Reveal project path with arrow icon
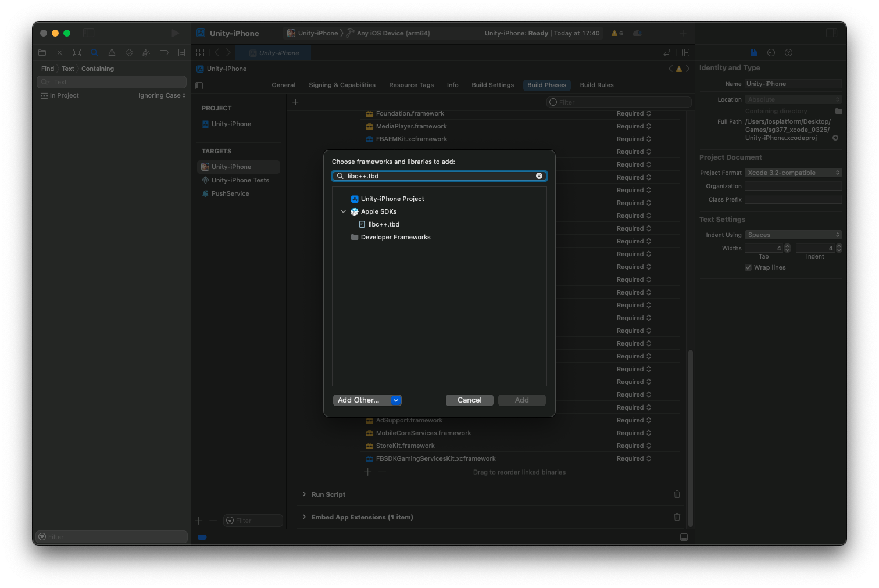This screenshot has height=588, width=879. [835, 138]
